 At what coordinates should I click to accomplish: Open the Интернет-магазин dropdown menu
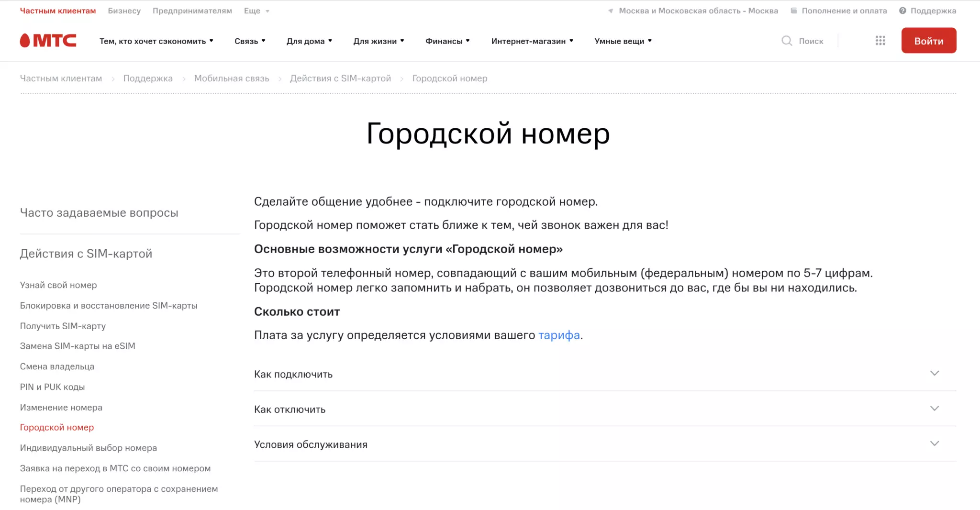coord(532,41)
